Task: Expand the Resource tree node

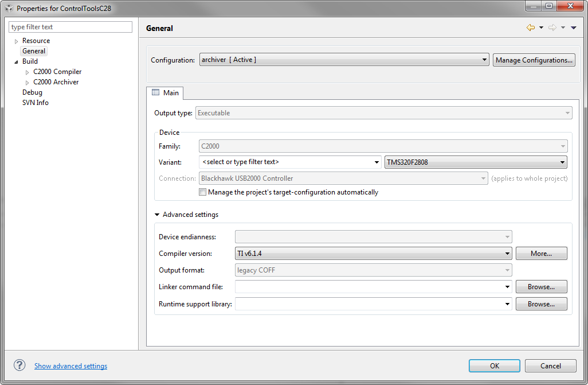Action: [15, 40]
